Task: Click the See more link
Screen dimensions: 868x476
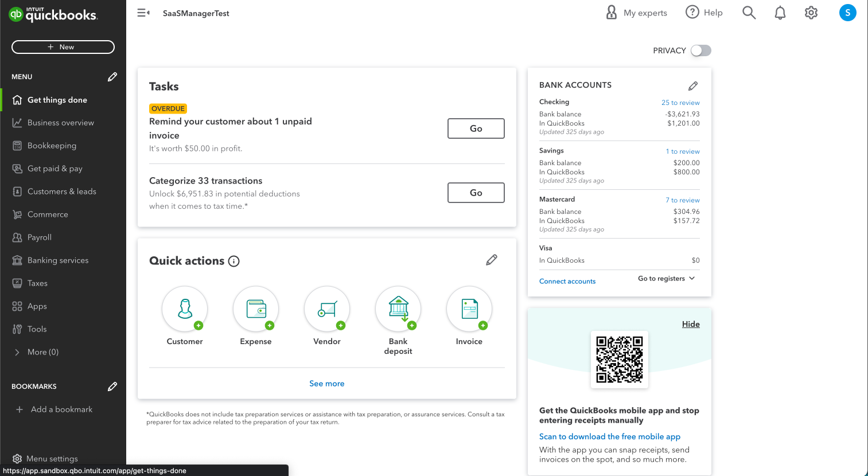Action: pyautogui.click(x=327, y=384)
